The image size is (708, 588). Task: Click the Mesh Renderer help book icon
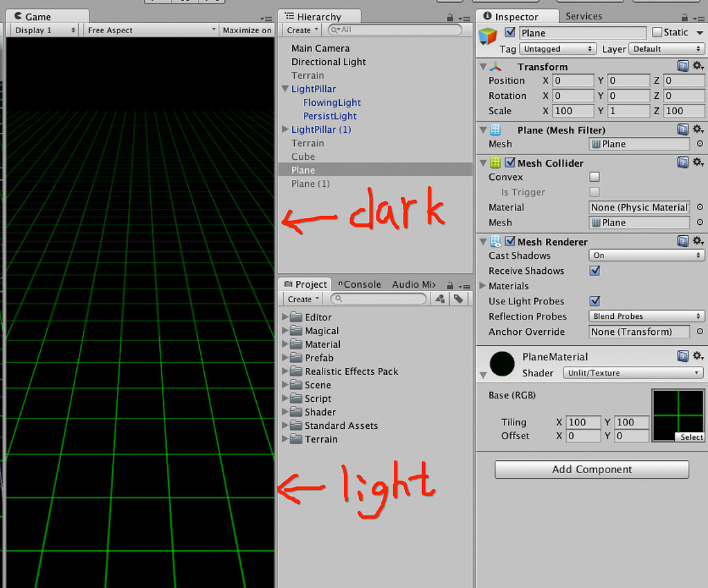(682, 241)
